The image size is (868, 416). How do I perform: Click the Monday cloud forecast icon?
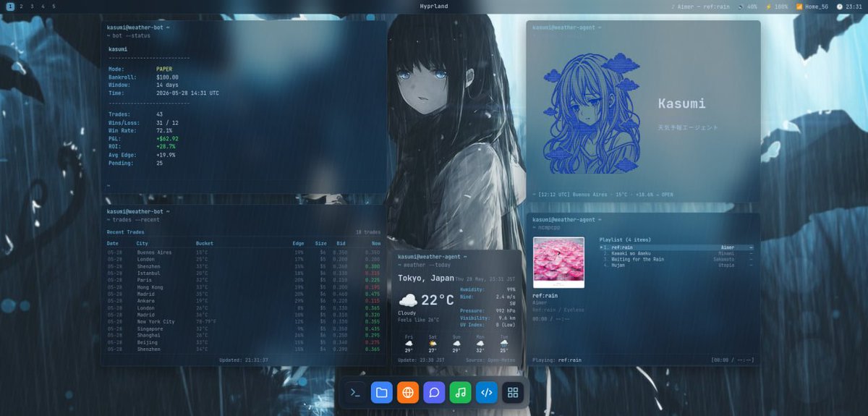(x=480, y=343)
